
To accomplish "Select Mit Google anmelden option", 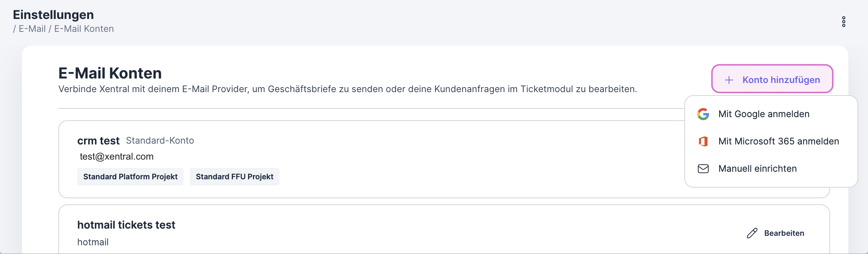I will 763,114.
